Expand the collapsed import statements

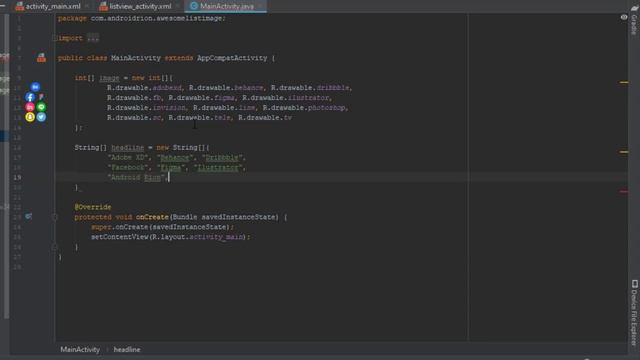click(x=54, y=38)
